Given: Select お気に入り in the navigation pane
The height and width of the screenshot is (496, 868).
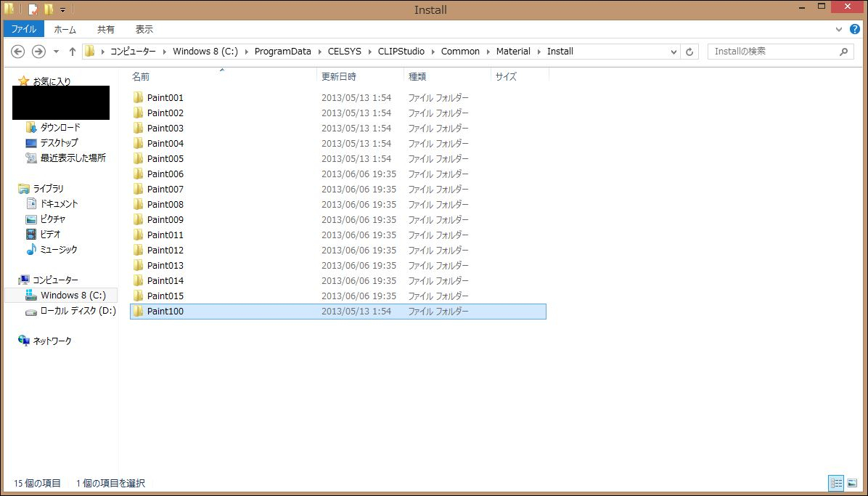Looking at the screenshot, I should click(52, 81).
